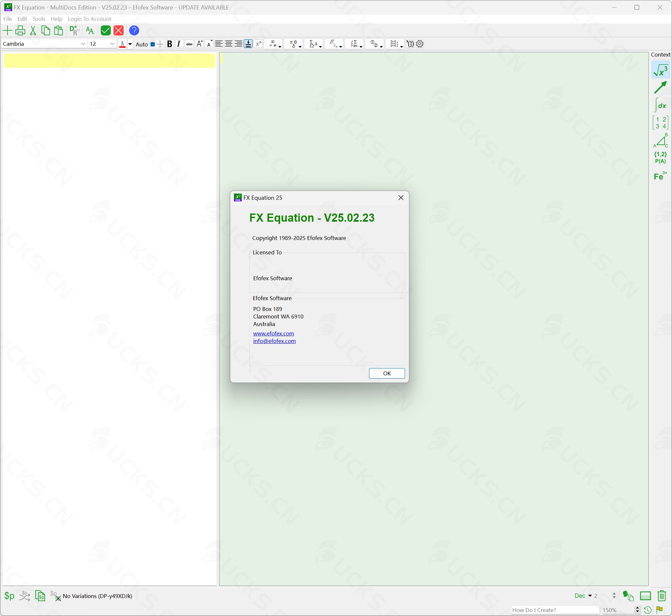Toggle the highlighted baseline alignment button
Viewport: 672px width, 616px height.
click(x=248, y=44)
